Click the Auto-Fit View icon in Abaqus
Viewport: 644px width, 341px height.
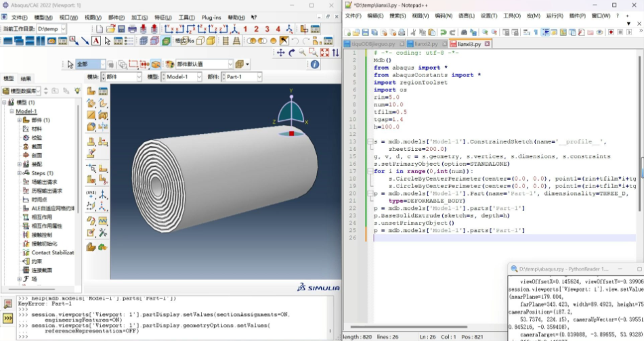pos(324,53)
